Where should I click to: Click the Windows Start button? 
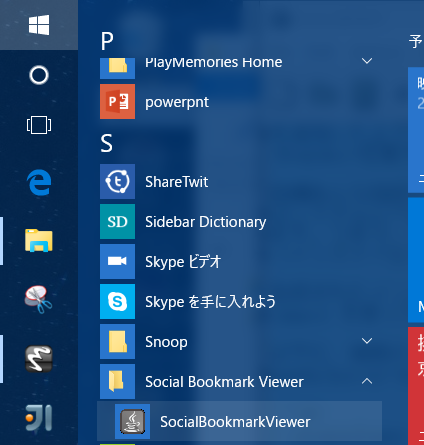39,25
